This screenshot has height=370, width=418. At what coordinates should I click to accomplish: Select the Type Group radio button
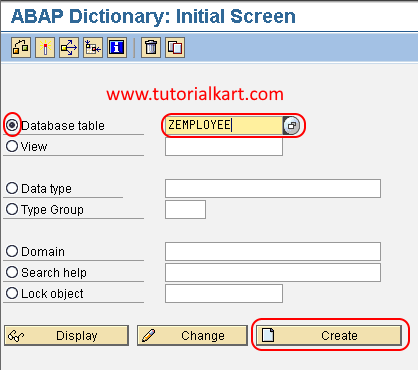coord(12,209)
